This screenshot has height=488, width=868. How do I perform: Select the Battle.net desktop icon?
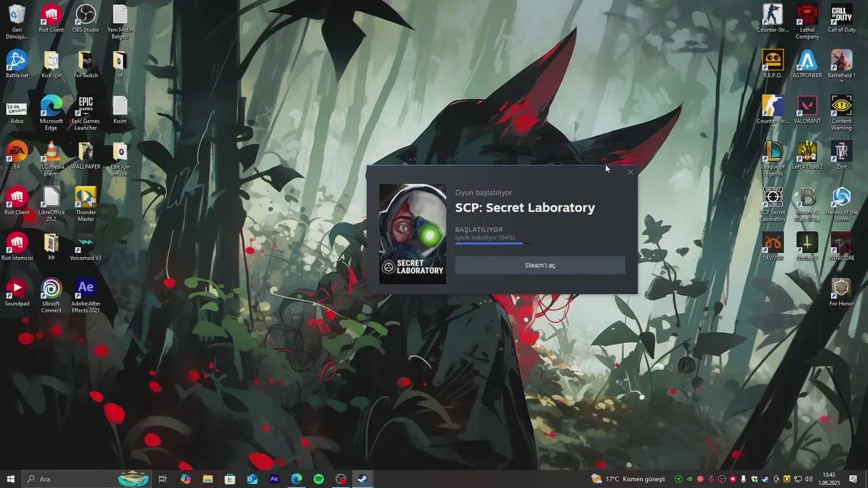click(16, 64)
